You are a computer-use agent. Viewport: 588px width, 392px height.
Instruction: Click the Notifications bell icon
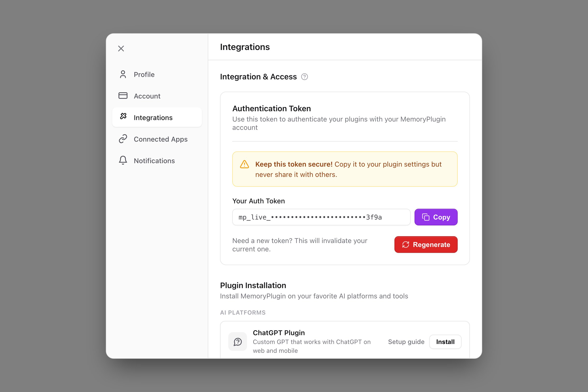tap(123, 160)
